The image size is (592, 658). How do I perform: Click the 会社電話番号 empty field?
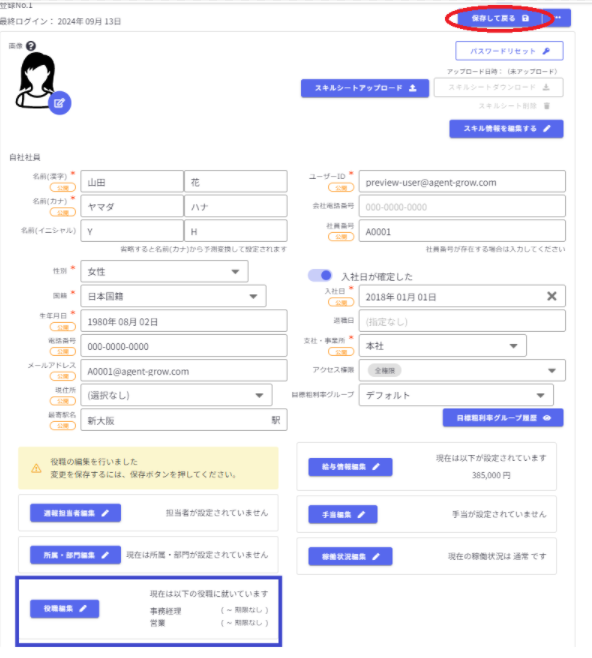tap(462, 206)
